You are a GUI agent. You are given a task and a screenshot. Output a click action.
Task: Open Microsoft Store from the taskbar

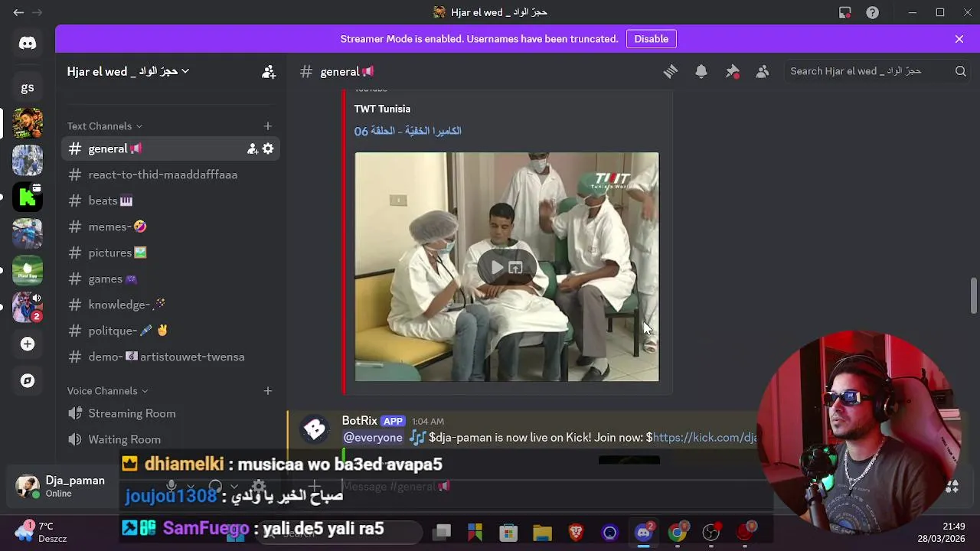click(x=508, y=533)
